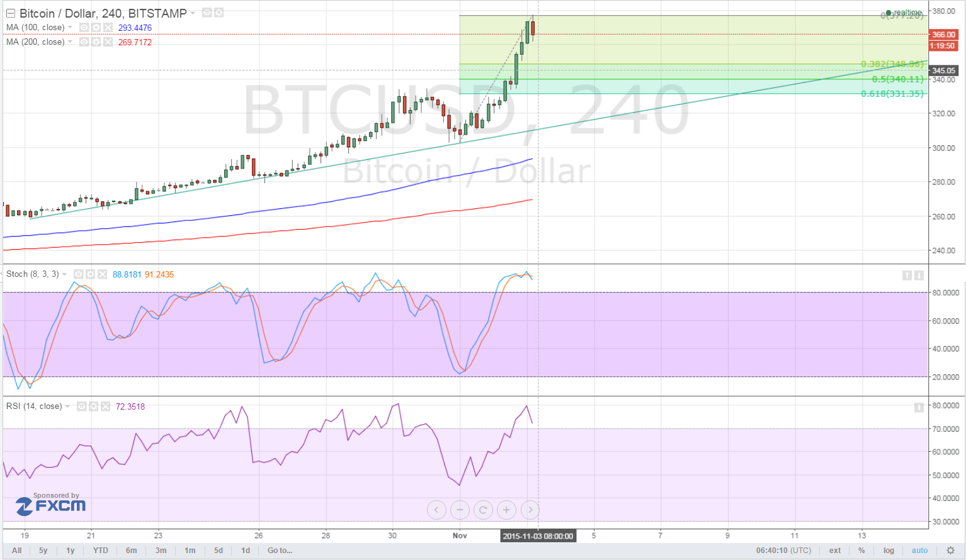Select the 0.618(331.35) Fibonacci level label
This screenshot has height=560, width=966.
coord(892,94)
